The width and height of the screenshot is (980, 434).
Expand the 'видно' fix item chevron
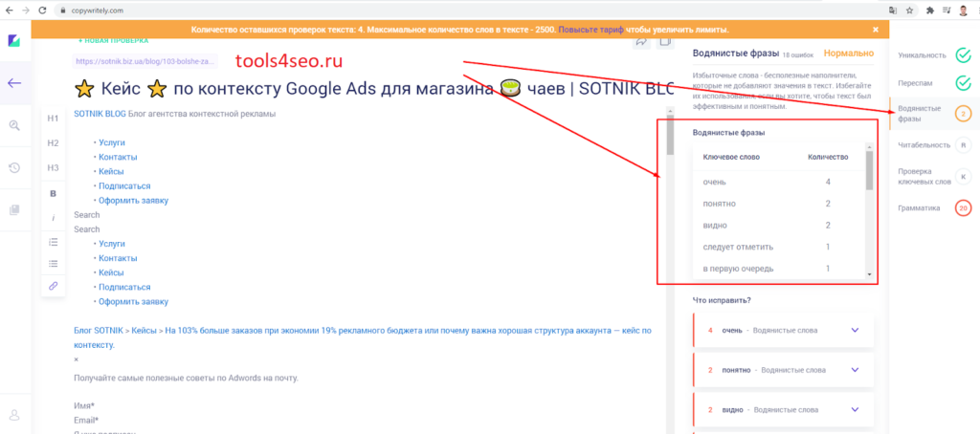pos(855,410)
